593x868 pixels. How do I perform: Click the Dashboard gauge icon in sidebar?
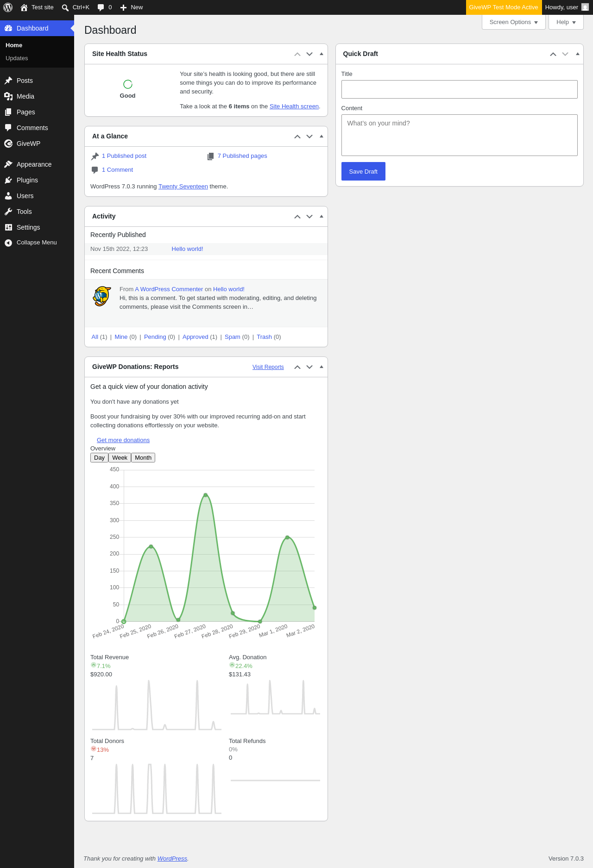tap(8, 28)
